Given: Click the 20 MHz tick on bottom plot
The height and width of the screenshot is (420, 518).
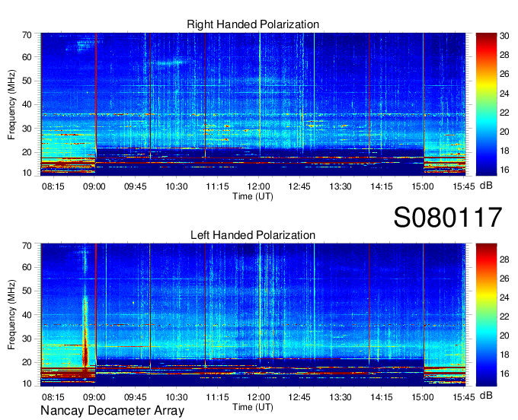Looking at the screenshot, I should point(27,363).
